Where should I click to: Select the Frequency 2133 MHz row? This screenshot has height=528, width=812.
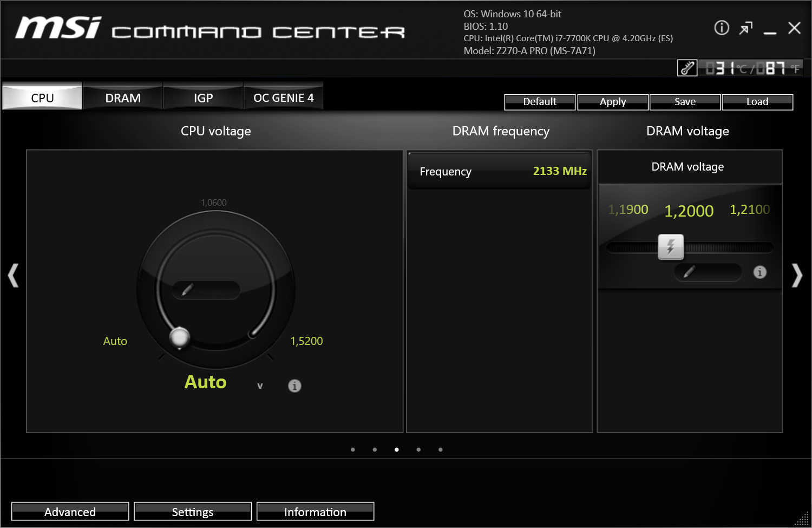point(499,171)
